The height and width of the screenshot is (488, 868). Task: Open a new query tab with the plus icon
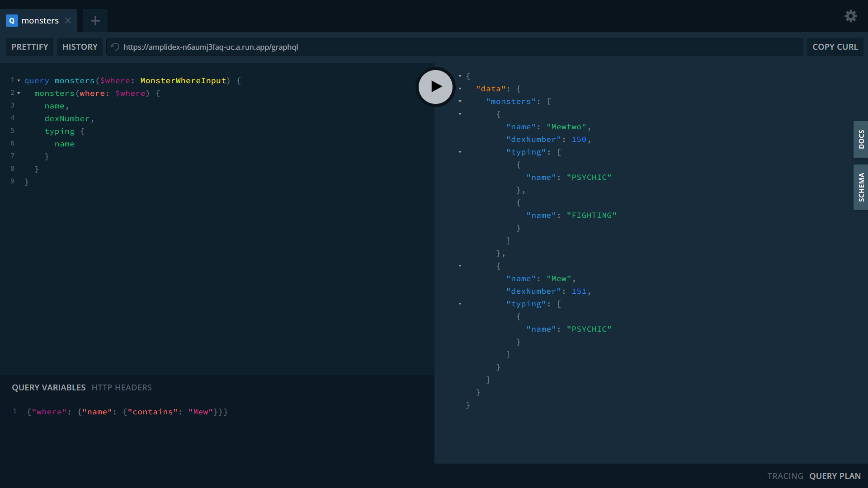tap(95, 20)
